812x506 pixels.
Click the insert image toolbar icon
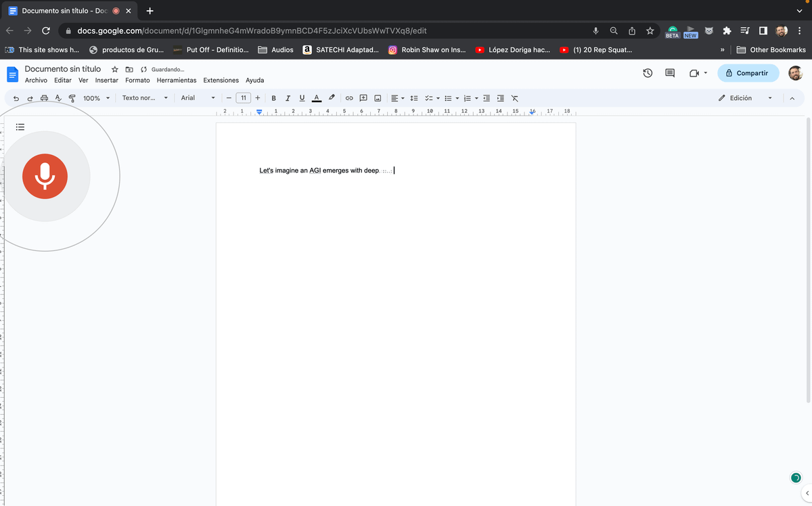point(378,98)
